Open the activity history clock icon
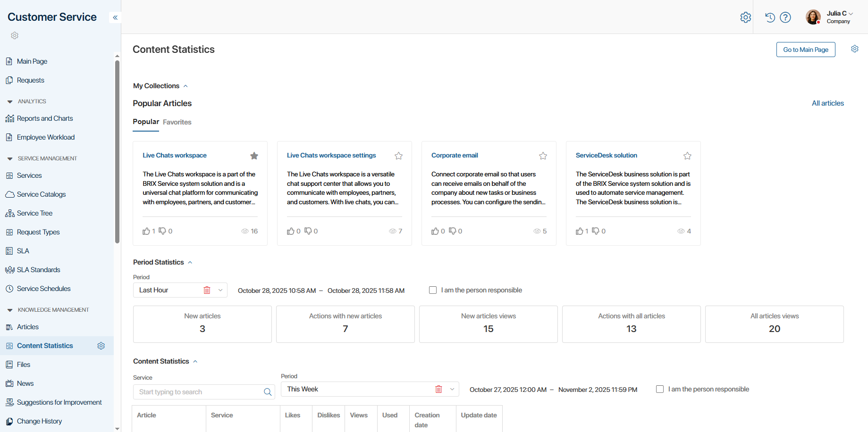 (x=770, y=17)
